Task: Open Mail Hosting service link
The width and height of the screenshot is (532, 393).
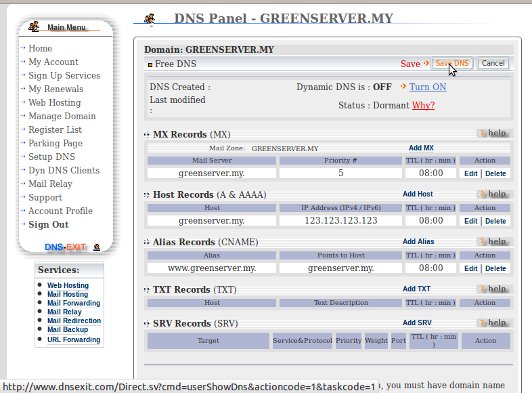Action: [68, 294]
